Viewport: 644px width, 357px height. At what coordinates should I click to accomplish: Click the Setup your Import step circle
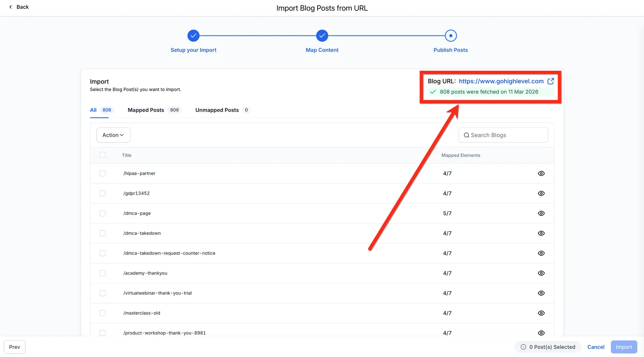[194, 36]
